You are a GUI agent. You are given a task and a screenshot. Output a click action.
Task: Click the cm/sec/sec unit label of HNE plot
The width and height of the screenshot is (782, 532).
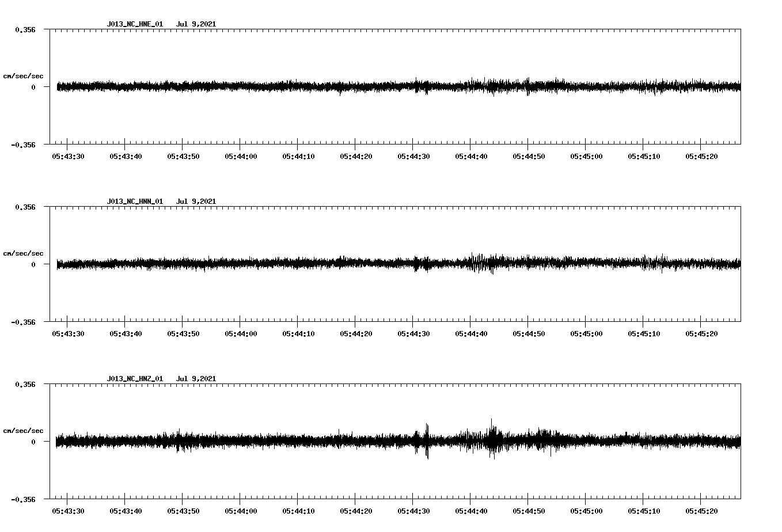pos(23,76)
